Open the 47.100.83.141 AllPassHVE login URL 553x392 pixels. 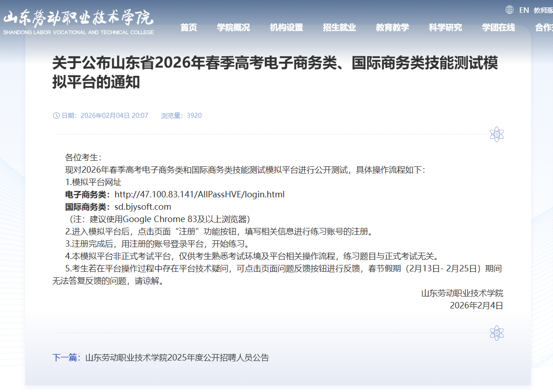click(199, 195)
